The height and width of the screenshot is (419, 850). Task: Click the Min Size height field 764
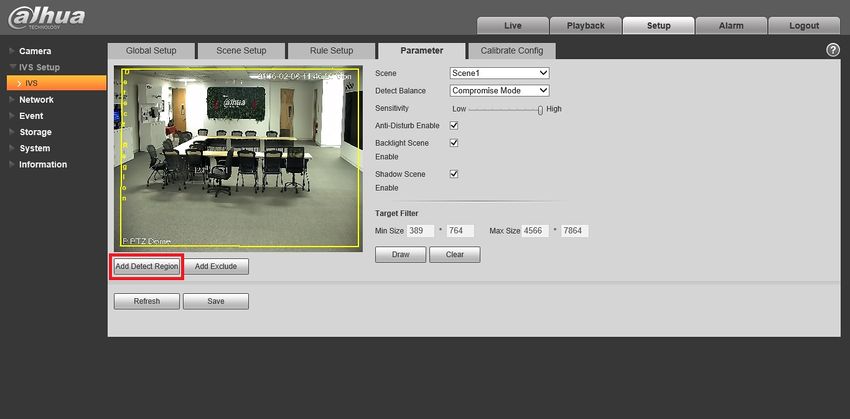pyautogui.click(x=460, y=231)
